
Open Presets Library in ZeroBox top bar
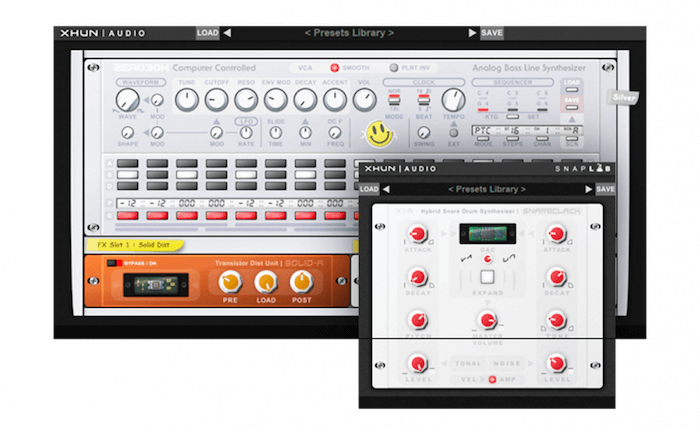349,33
